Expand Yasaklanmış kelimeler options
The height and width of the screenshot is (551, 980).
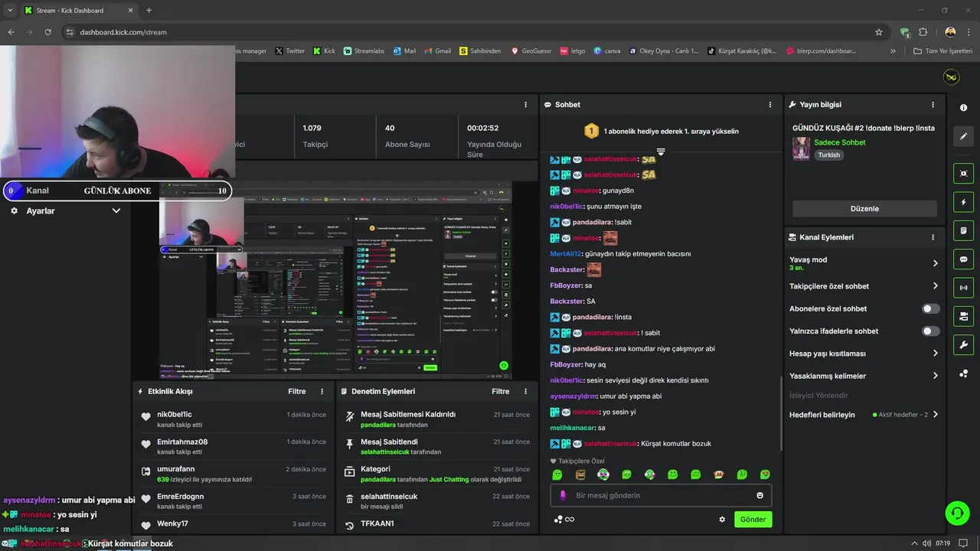pos(935,376)
